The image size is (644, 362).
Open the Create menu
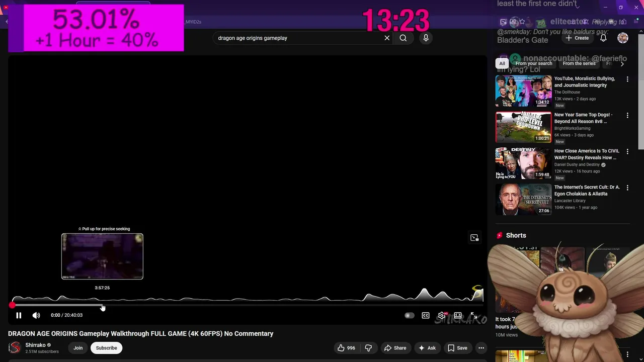coord(577,38)
